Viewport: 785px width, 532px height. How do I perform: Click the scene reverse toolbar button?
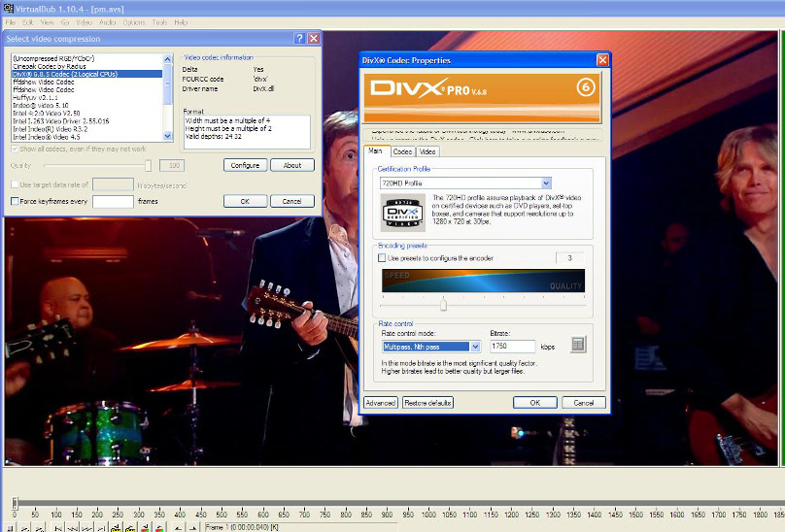tap(145, 527)
